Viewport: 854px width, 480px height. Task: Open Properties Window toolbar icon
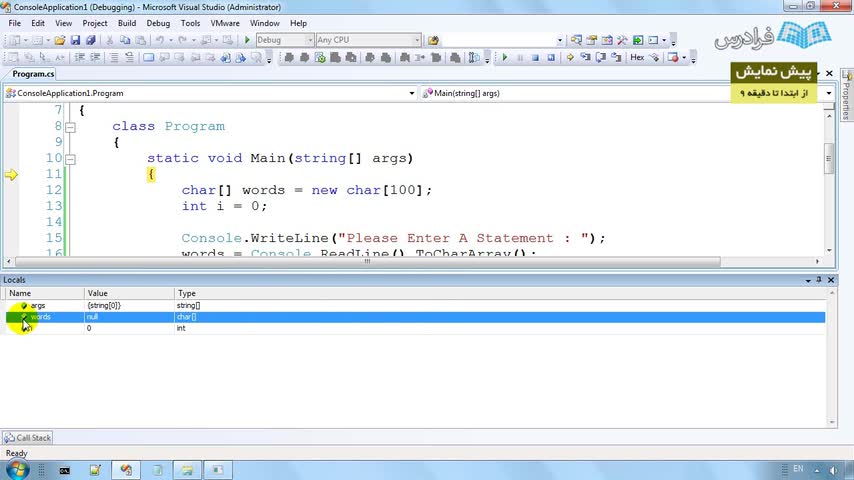[591, 40]
